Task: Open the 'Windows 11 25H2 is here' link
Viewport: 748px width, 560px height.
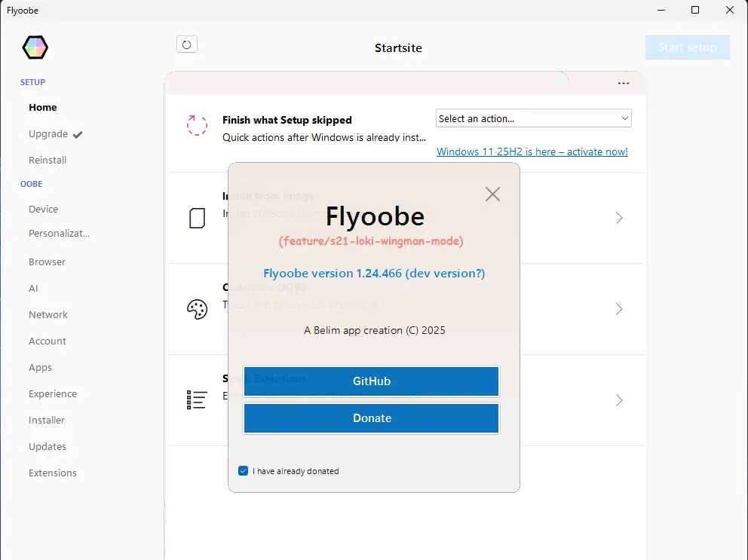Action: click(x=532, y=151)
